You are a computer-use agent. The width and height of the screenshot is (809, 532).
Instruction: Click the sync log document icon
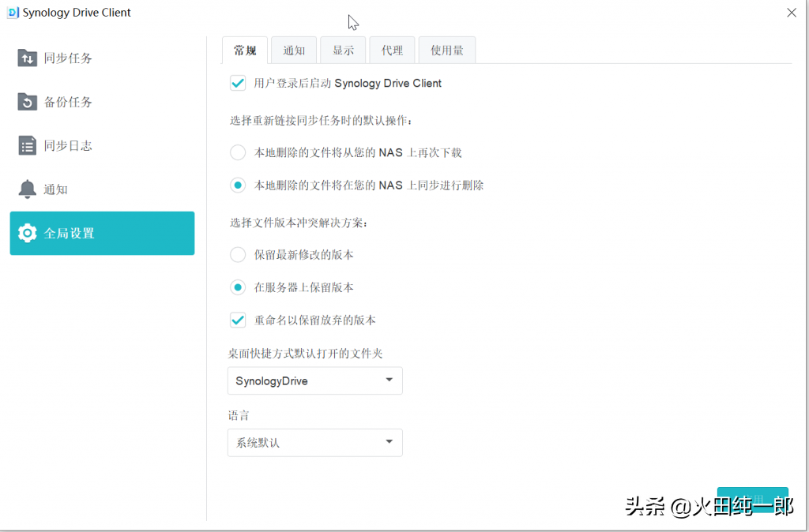click(x=28, y=146)
